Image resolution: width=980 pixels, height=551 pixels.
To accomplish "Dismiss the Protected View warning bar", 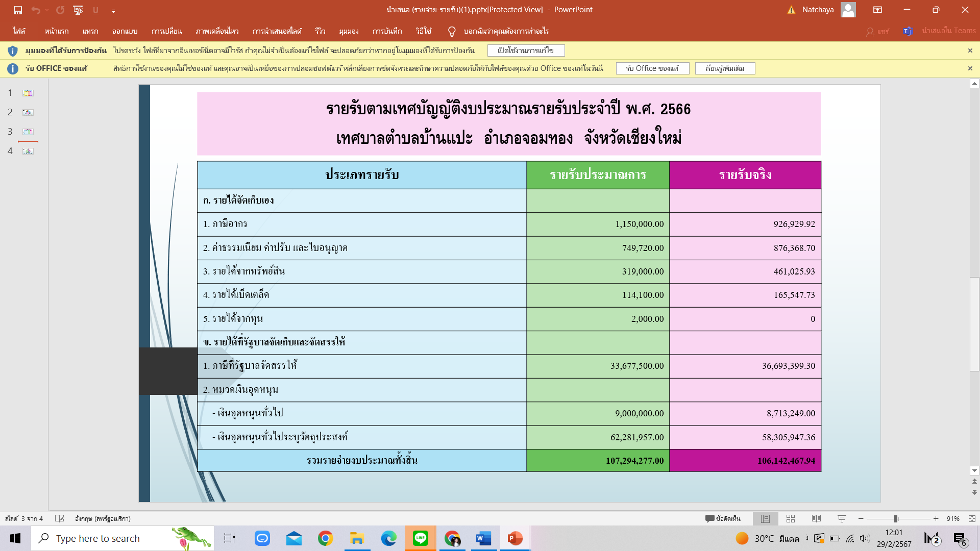I will click(970, 51).
